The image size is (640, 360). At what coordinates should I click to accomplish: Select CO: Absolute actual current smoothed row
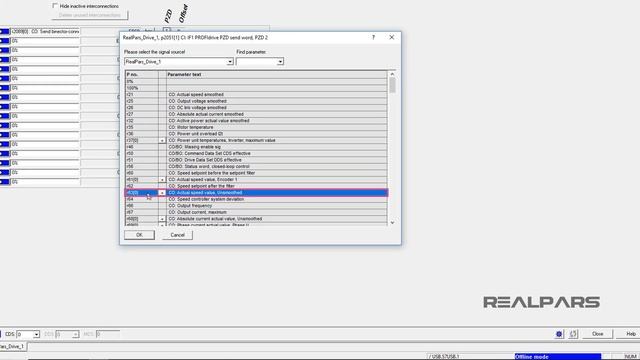click(x=256, y=114)
